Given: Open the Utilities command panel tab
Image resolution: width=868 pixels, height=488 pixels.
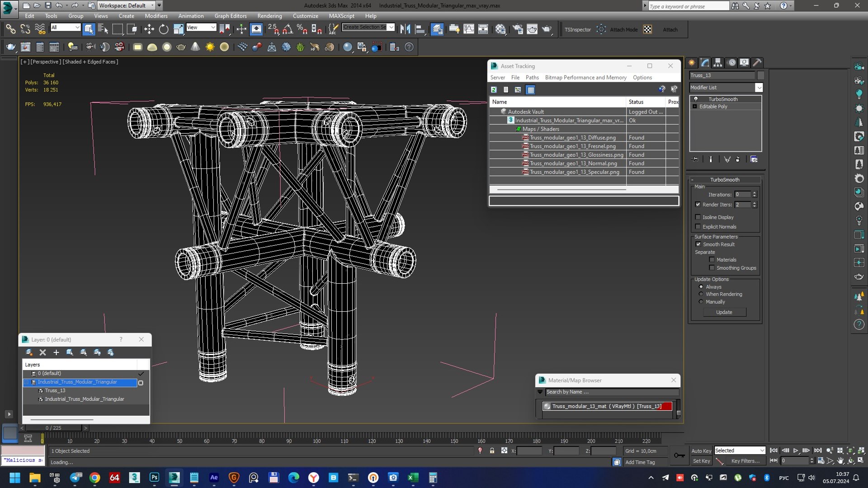Looking at the screenshot, I should 757,62.
